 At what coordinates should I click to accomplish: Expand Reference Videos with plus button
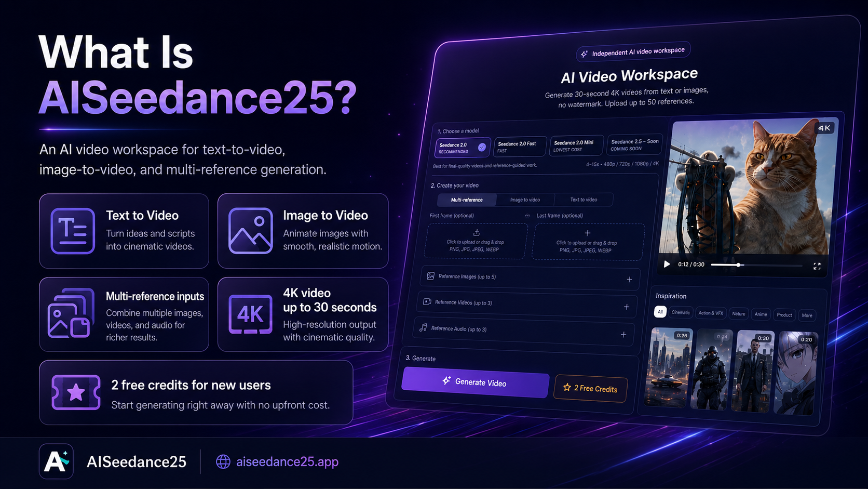click(x=627, y=307)
